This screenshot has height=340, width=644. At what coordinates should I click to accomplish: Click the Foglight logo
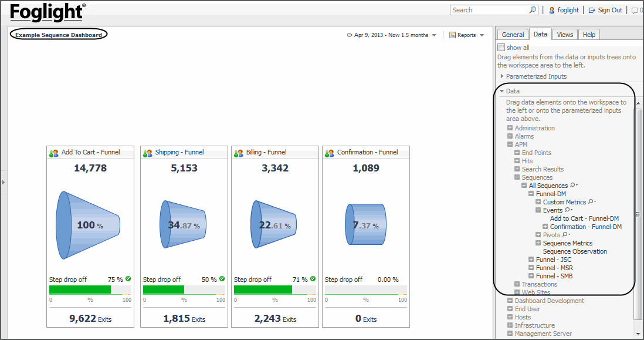click(48, 12)
